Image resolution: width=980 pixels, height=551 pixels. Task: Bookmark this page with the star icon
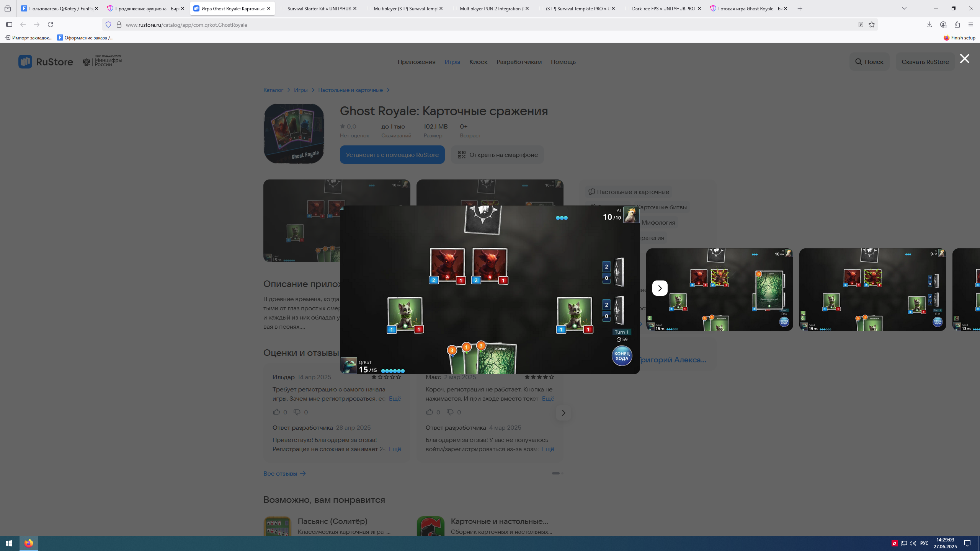point(872,24)
